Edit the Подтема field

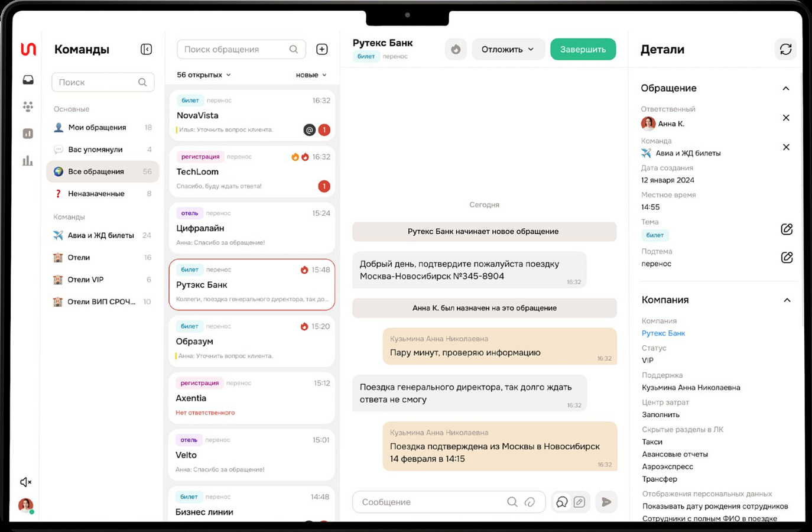(787, 258)
